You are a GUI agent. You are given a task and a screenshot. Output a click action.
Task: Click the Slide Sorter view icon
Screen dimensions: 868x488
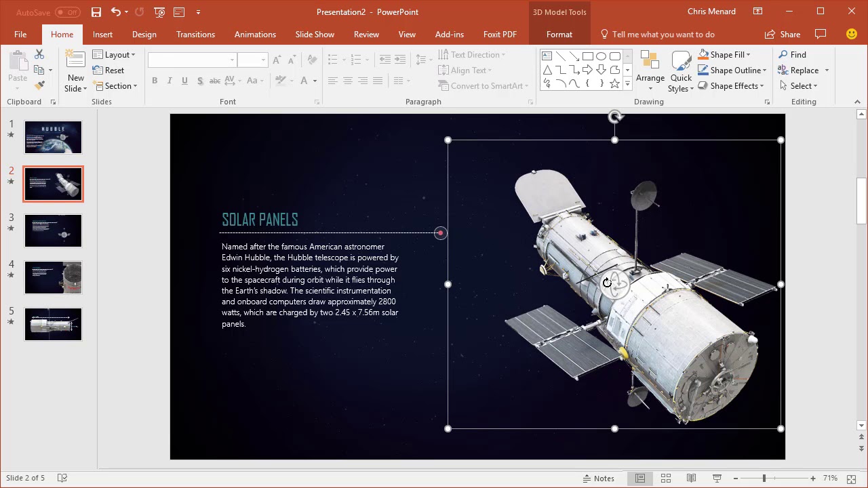(x=666, y=478)
